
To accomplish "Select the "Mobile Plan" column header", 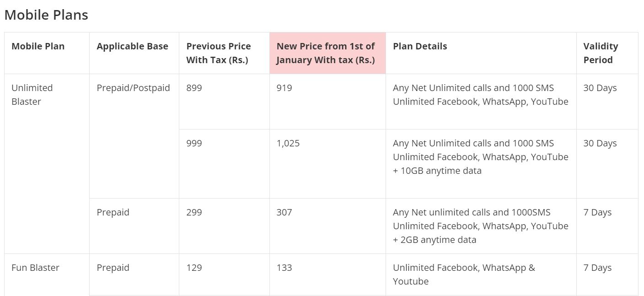I will 38,46.
